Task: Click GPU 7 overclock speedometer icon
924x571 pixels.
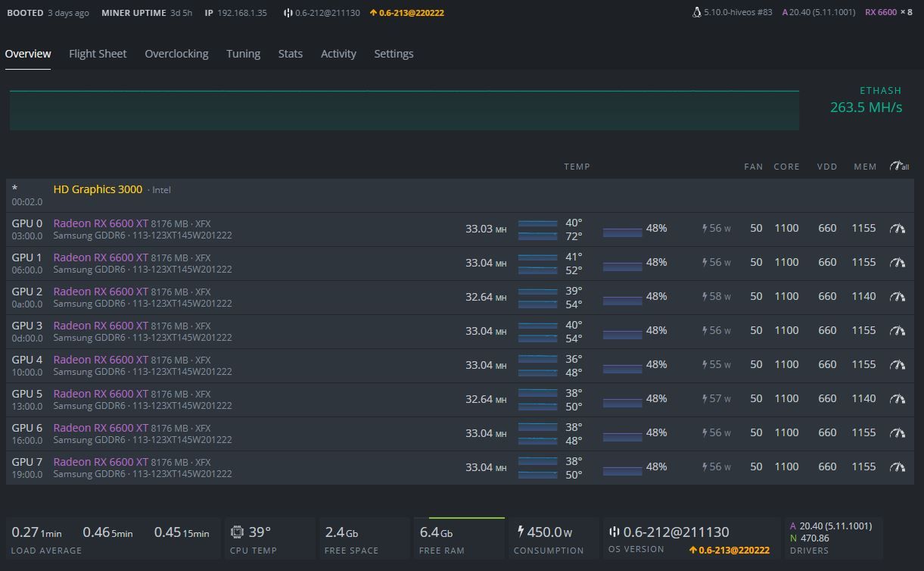Action: point(898,467)
